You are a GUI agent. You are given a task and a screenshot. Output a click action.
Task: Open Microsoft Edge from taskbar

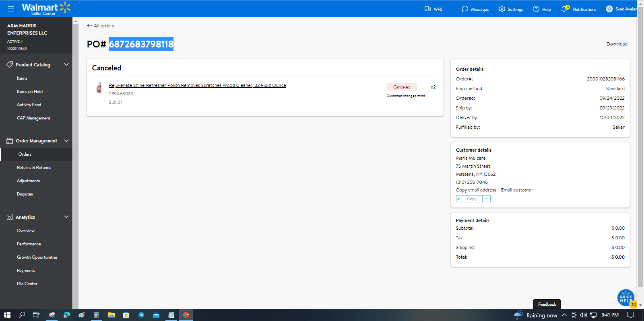tap(67, 315)
